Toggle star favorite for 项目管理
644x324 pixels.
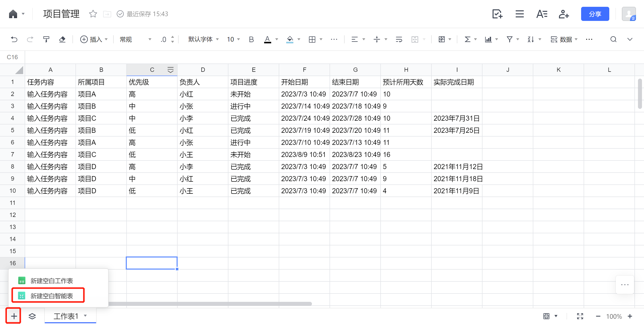(x=93, y=14)
